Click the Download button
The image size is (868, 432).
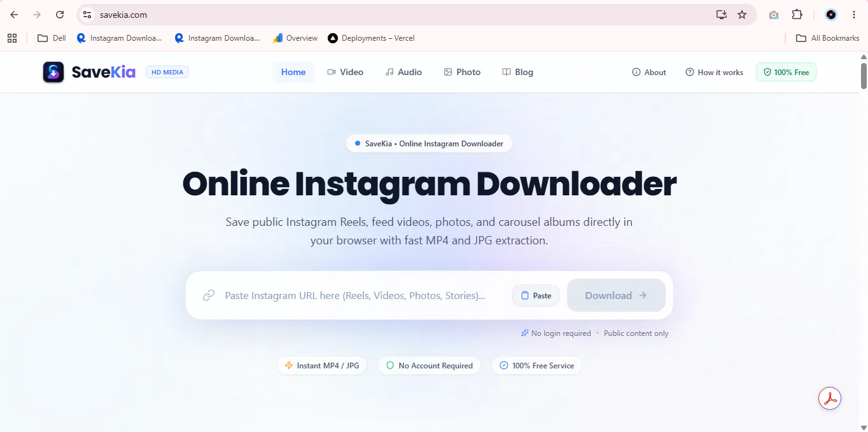coord(616,295)
